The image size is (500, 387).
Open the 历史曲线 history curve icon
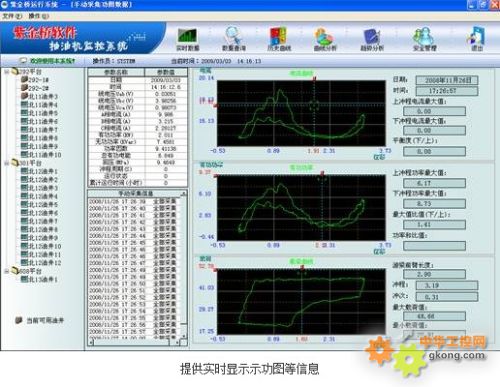279,39
